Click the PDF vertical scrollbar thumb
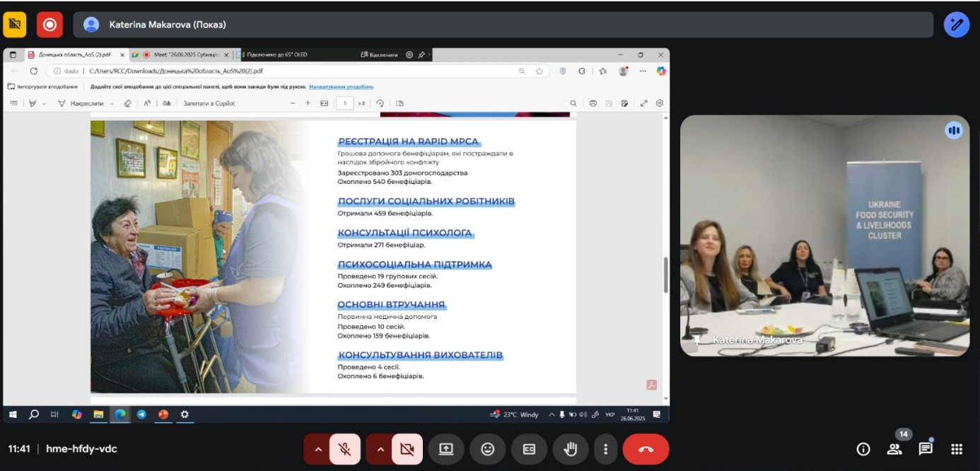 665,274
